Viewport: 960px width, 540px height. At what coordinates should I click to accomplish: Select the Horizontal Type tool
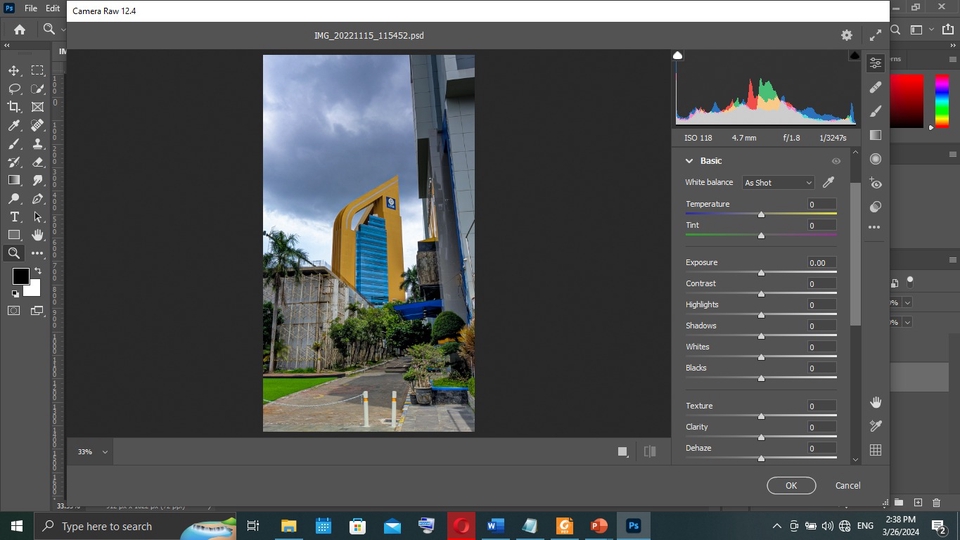tap(13, 217)
